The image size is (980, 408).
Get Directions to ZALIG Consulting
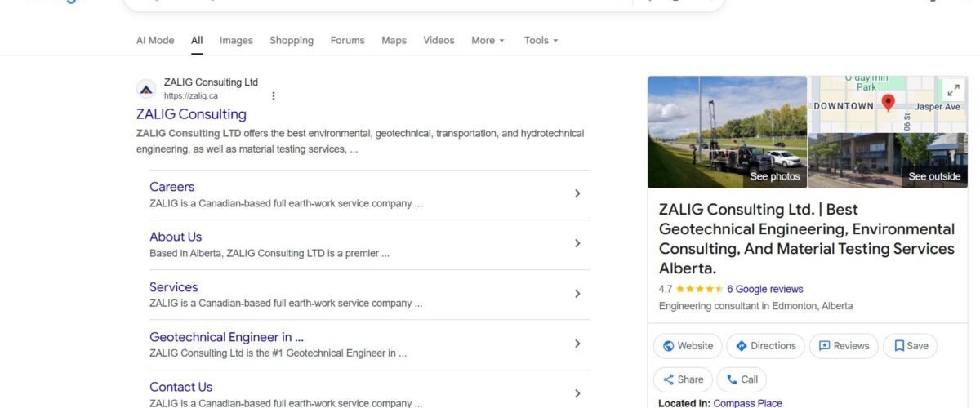(765, 346)
